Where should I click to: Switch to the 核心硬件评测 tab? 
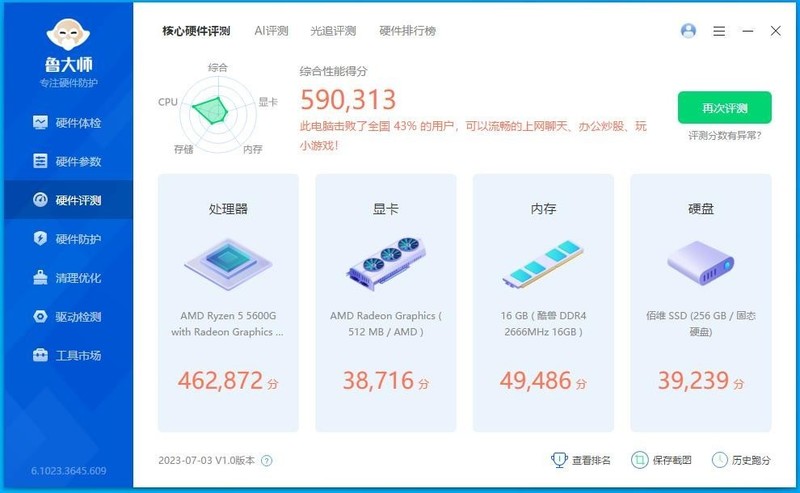coord(196,31)
